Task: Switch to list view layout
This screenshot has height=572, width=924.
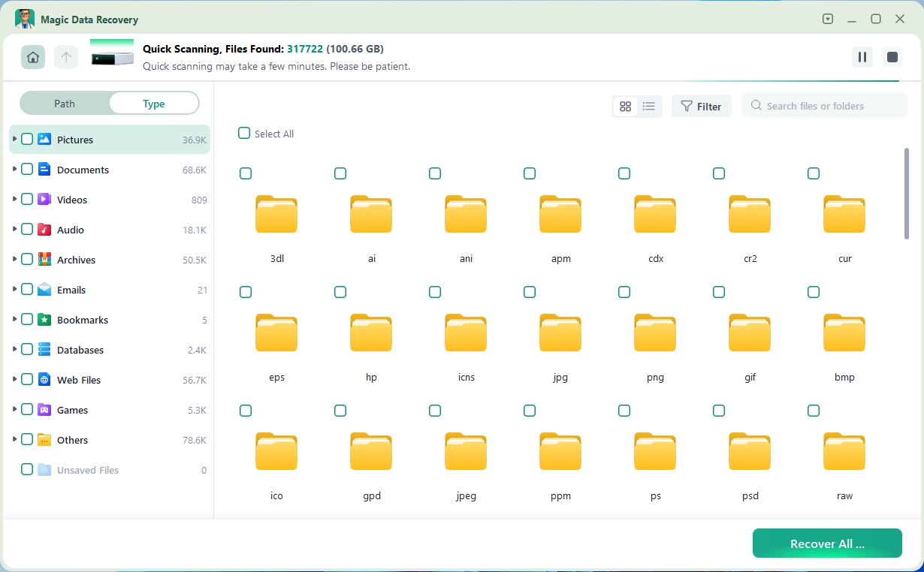Action: [x=649, y=107]
